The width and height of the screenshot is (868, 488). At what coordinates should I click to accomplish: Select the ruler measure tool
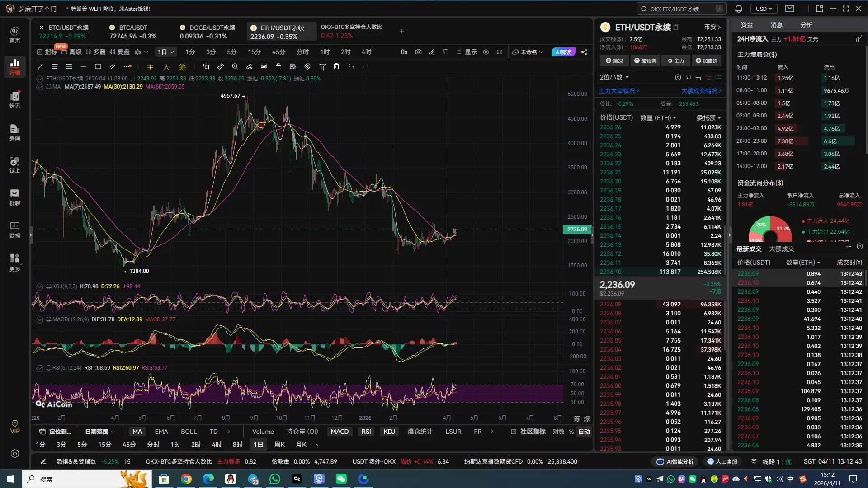coord(220,66)
